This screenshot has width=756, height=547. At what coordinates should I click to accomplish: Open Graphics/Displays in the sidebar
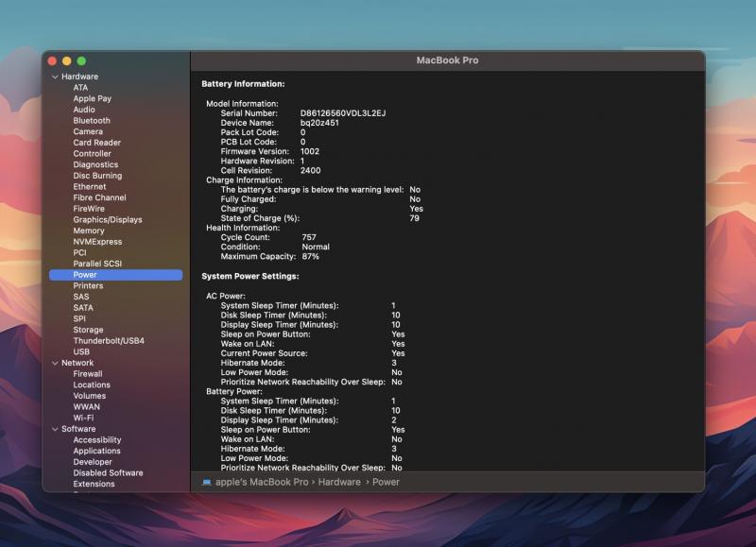click(108, 220)
